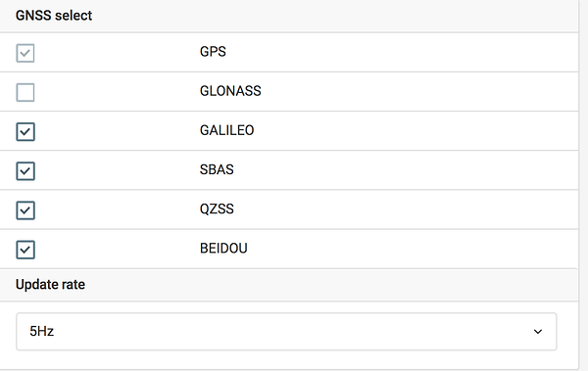Select the GALILEO row label
Image resolution: width=588 pixels, height=371 pixels.
pyautogui.click(x=227, y=130)
